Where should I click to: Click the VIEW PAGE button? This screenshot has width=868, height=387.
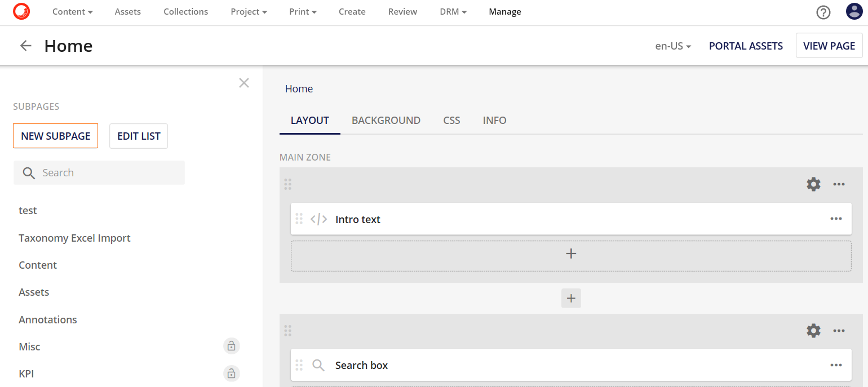[x=829, y=46]
